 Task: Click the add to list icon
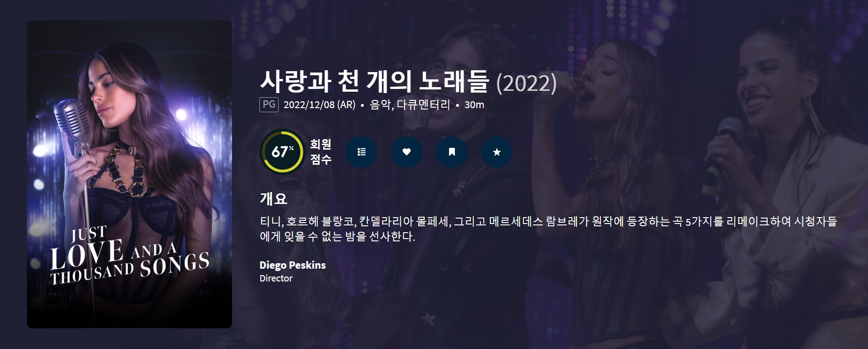click(x=361, y=152)
